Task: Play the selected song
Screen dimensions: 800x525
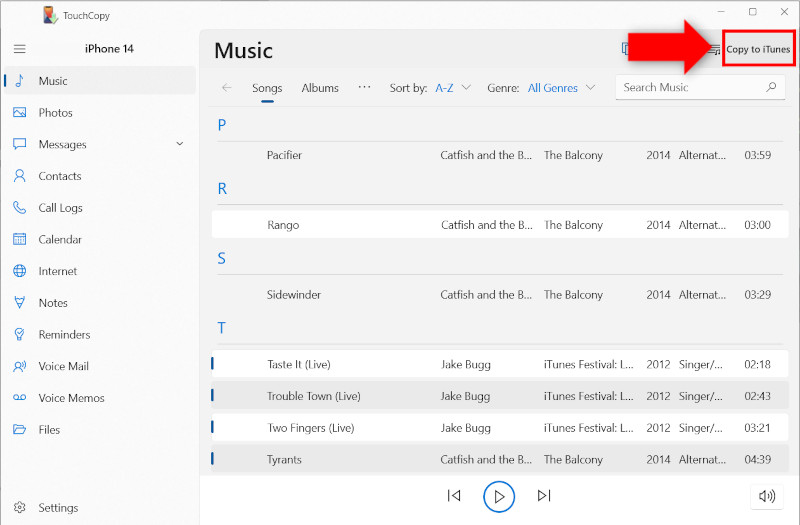Action: coord(498,496)
